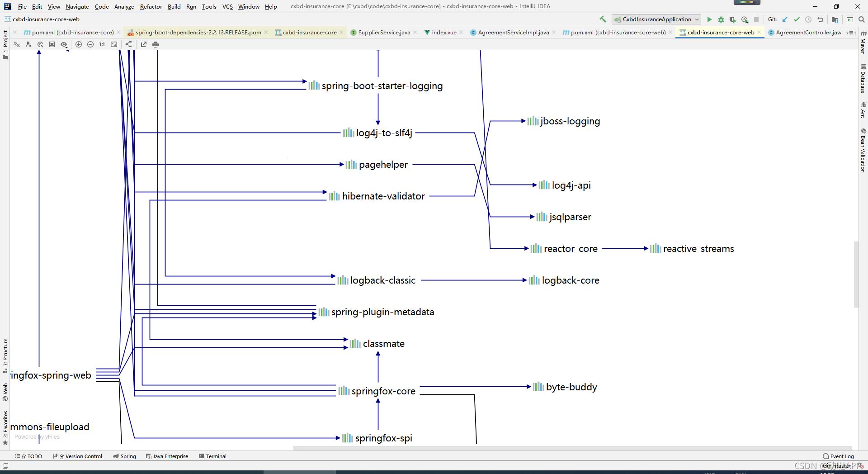Viewport: 868px width, 474px height.
Task: Open the Bean Validation side panel
Action: click(x=863, y=150)
